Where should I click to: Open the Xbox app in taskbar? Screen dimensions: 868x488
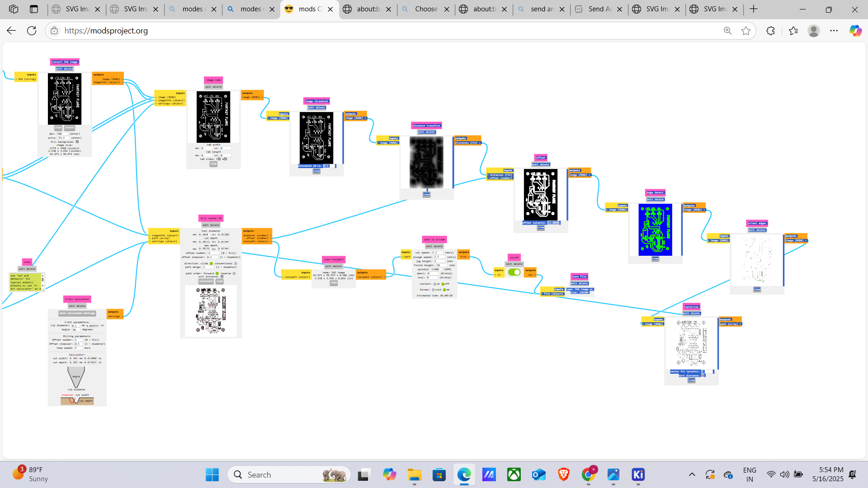click(x=514, y=475)
